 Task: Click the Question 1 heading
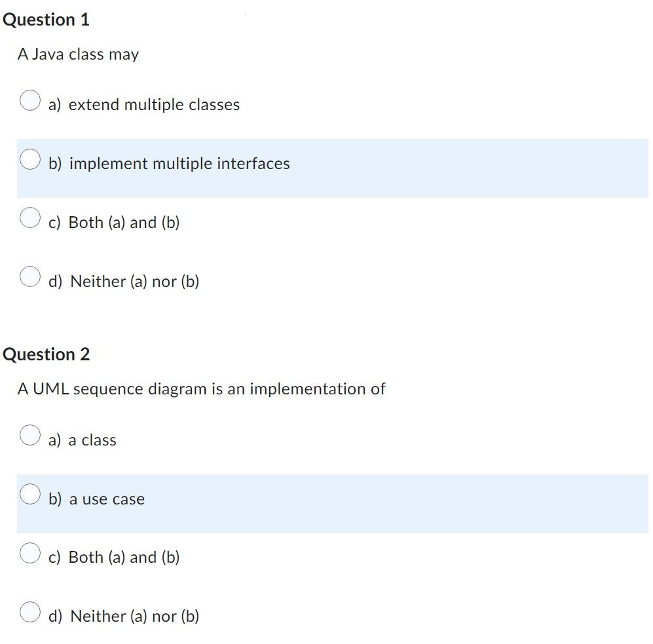47,19
